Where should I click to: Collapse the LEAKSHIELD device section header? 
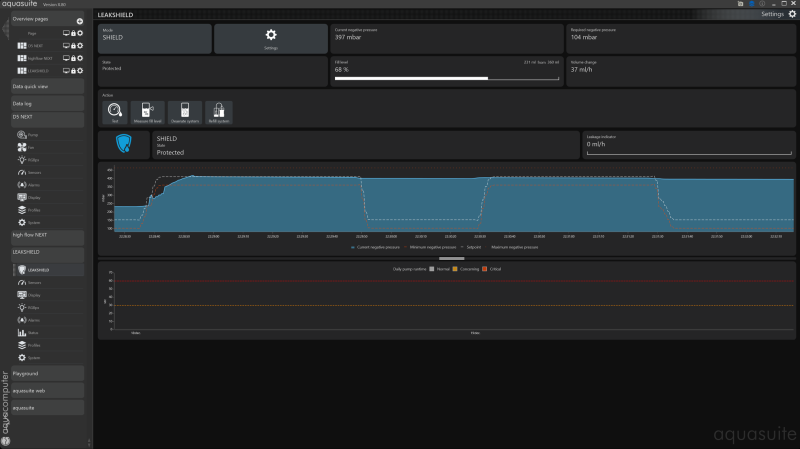47,254
